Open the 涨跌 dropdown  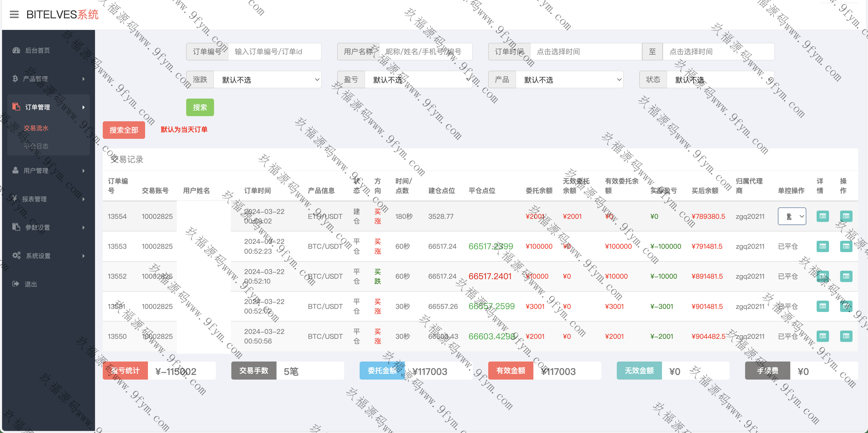tap(267, 80)
